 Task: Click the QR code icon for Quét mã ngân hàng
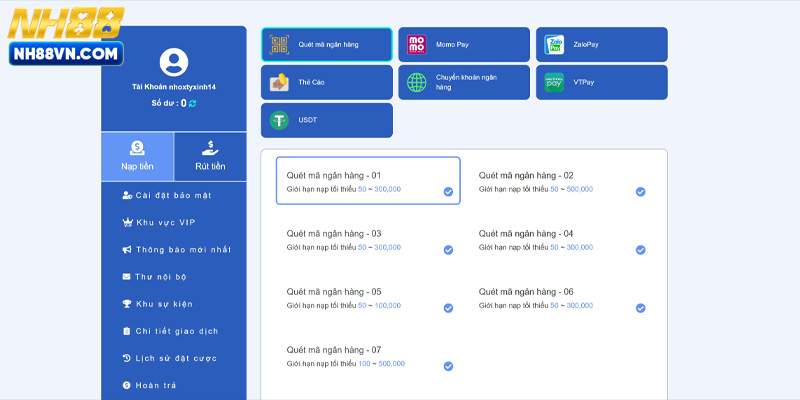click(279, 44)
